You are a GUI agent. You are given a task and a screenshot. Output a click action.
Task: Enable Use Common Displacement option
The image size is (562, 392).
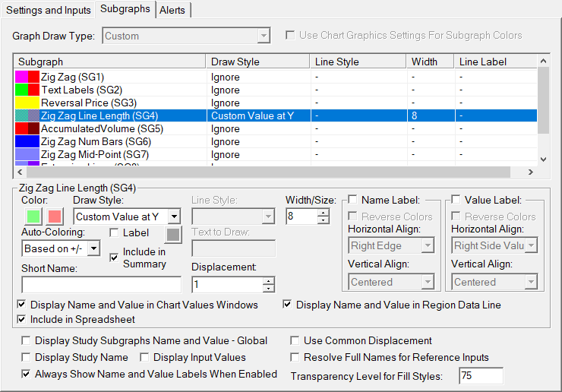(x=296, y=341)
